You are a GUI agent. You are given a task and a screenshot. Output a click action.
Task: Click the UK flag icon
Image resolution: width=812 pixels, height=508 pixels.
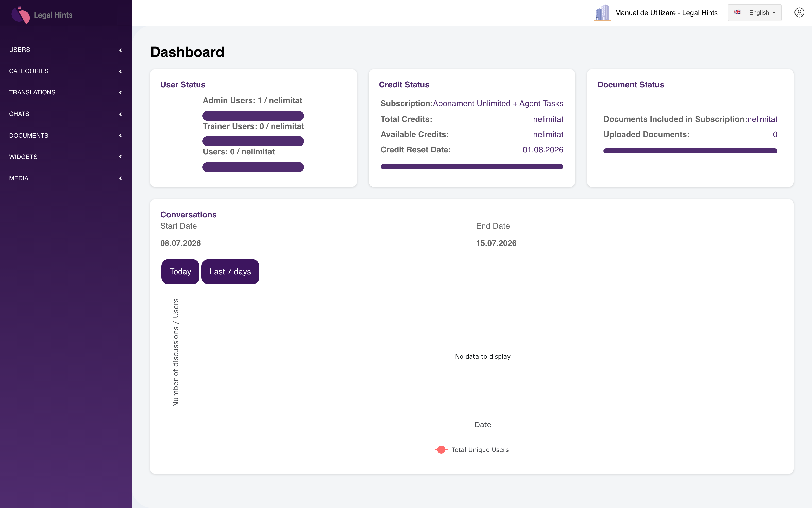pos(737,12)
